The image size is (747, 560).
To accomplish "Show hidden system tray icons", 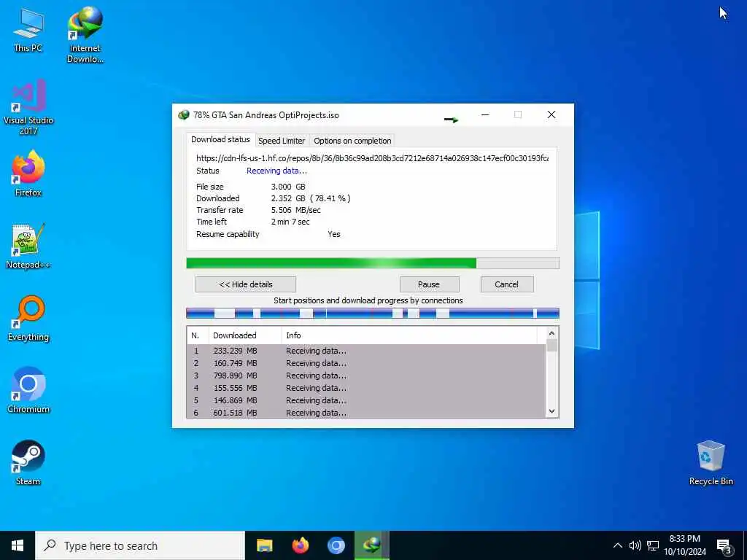I will coord(617,545).
